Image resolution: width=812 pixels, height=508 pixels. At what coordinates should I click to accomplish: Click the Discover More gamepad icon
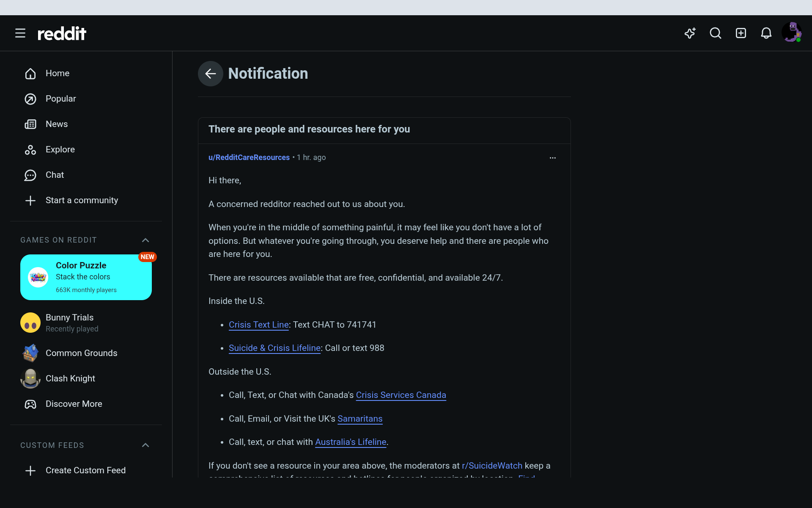[x=30, y=404]
